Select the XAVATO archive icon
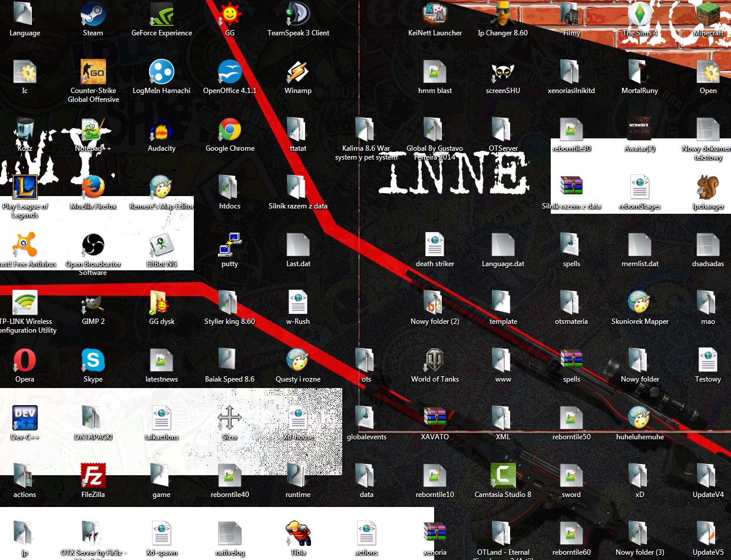The height and width of the screenshot is (560, 731). pyautogui.click(x=435, y=418)
